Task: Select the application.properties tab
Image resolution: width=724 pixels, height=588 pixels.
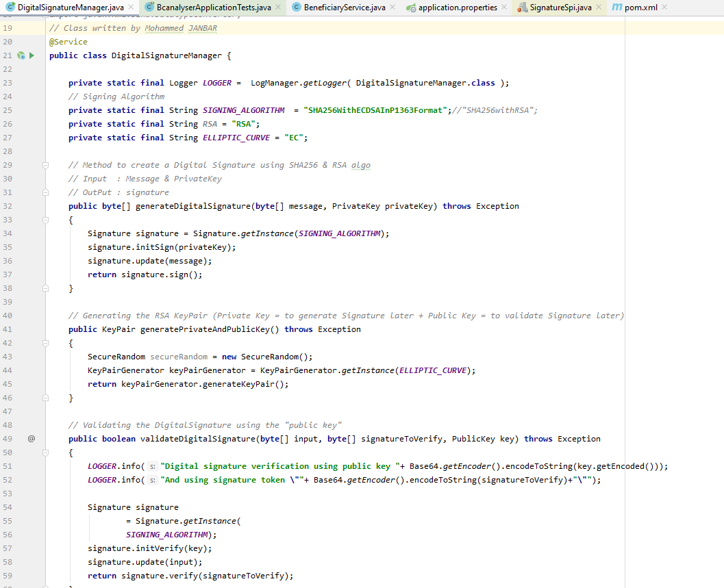Action: tap(457, 8)
